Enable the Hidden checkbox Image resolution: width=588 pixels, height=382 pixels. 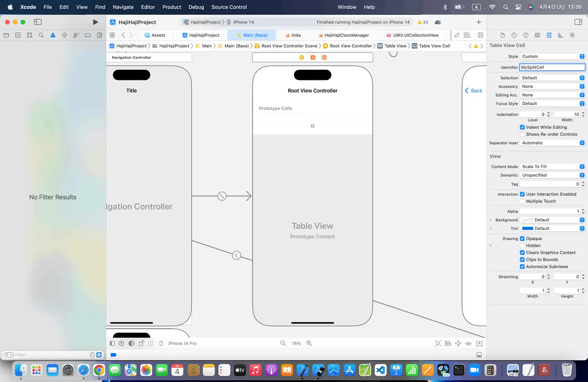[522, 246]
